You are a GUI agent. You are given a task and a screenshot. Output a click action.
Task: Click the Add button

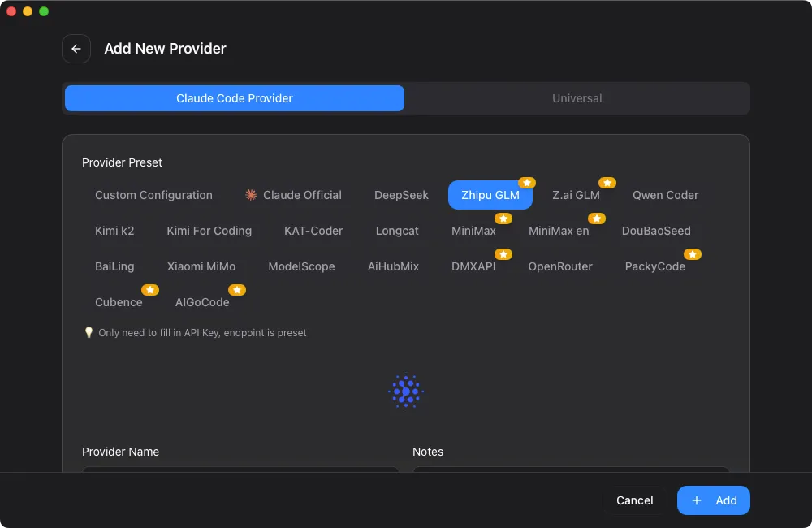713,500
